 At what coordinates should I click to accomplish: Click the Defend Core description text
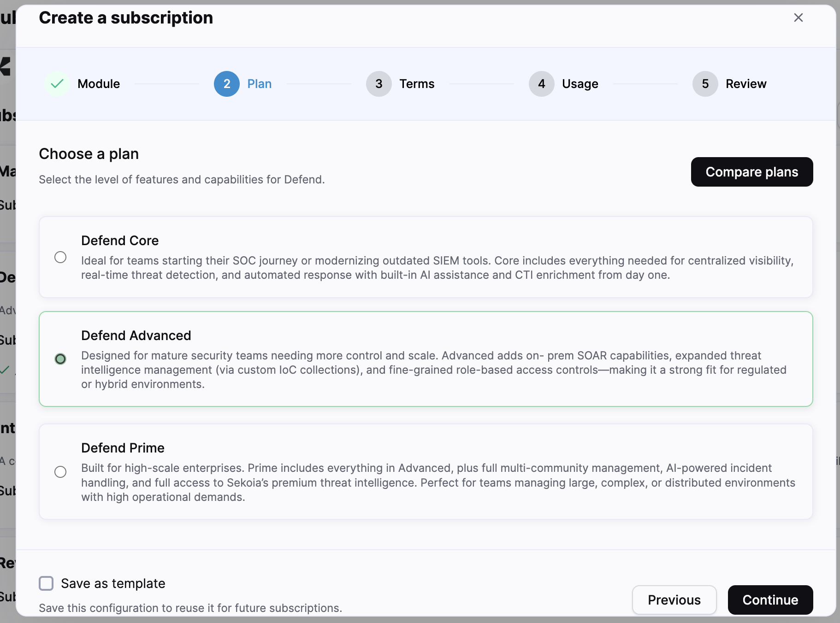(x=437, y=268)
